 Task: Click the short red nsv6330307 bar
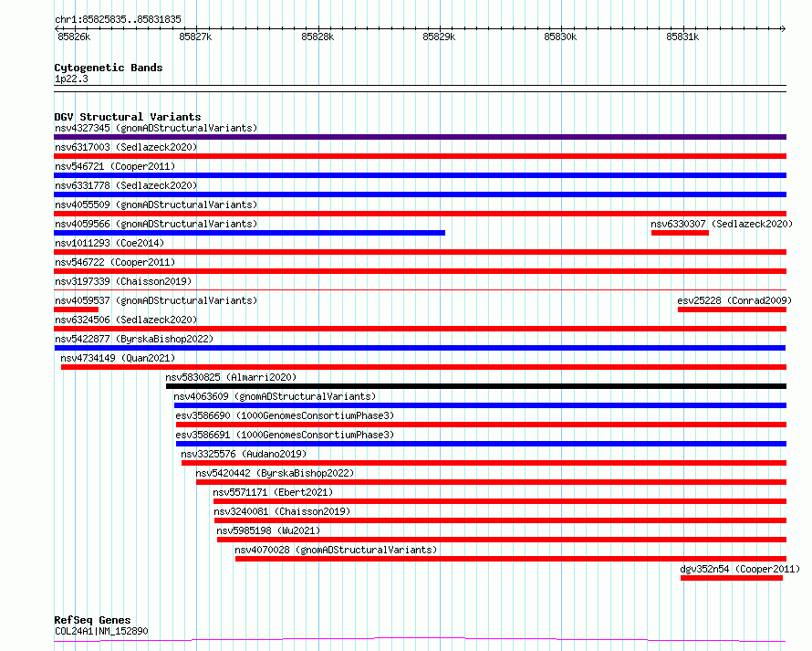coord(680,233)
